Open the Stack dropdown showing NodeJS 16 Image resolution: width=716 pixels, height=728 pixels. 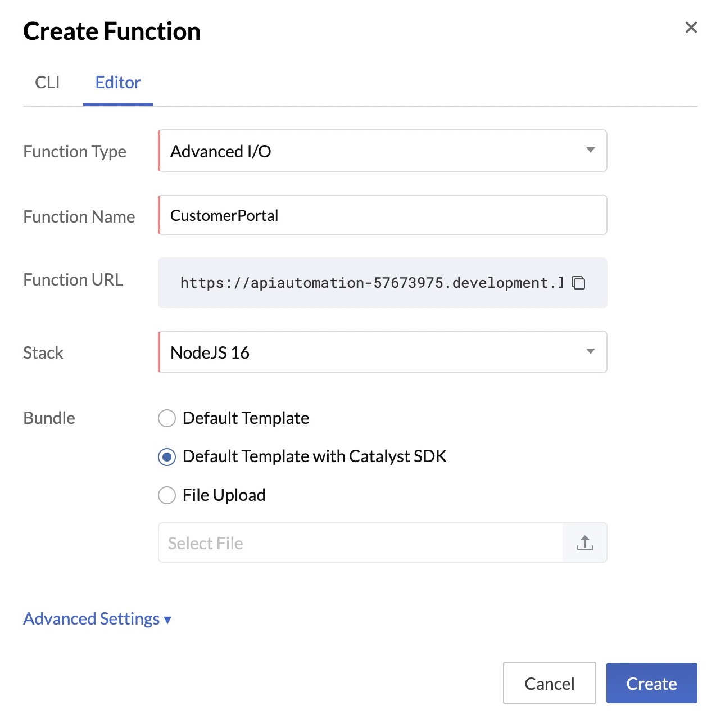coord(382,352)
